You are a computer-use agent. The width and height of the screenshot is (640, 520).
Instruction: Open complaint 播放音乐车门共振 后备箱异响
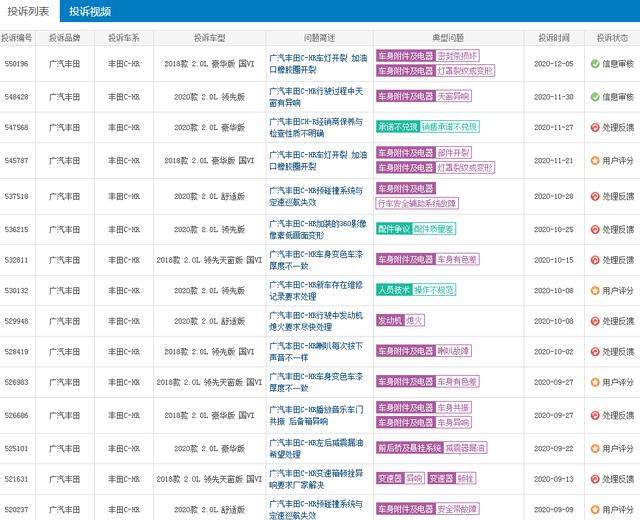[316, 415]
